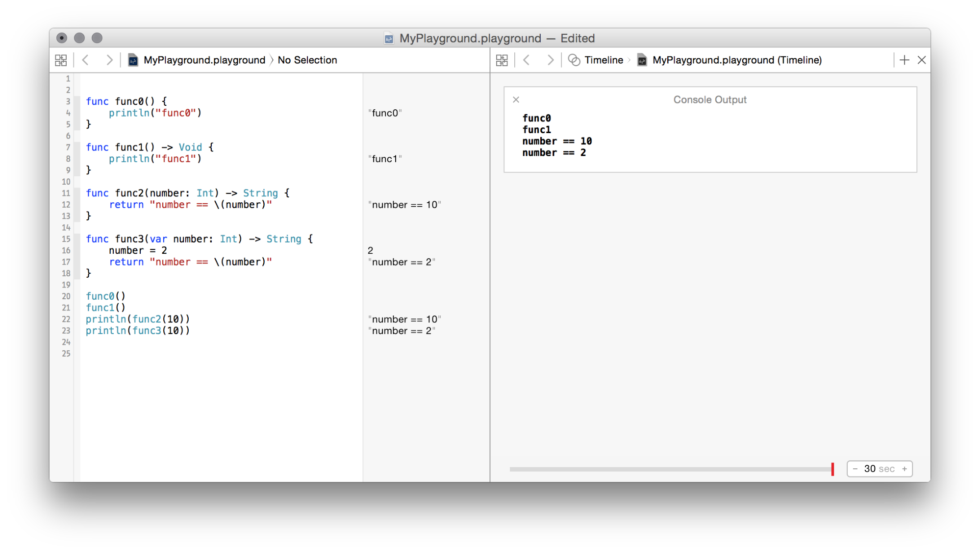
Task: Close the Console Output box
Action: pyautogui.click(x=516, y=100)
